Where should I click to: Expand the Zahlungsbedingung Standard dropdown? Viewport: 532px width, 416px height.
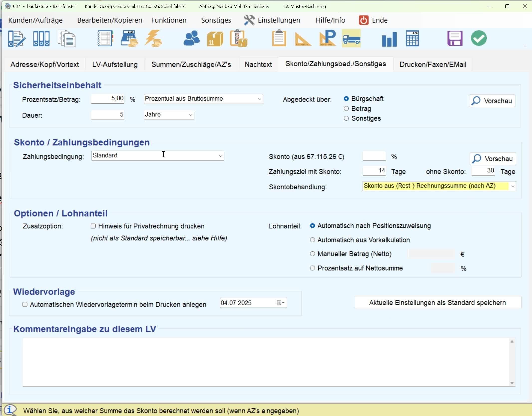point(220,156)
